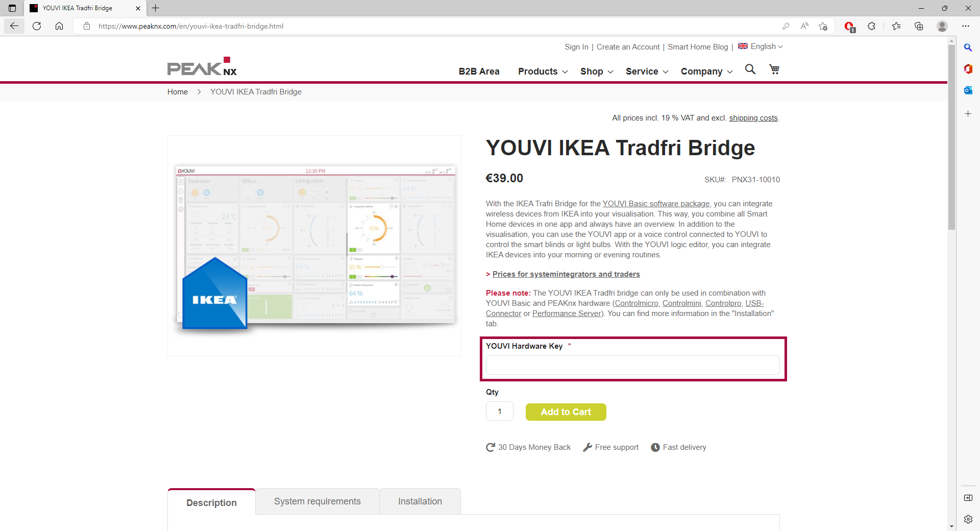Expand the Shop menu
This screenshot has width=980, height=531.
pos(597,71)
